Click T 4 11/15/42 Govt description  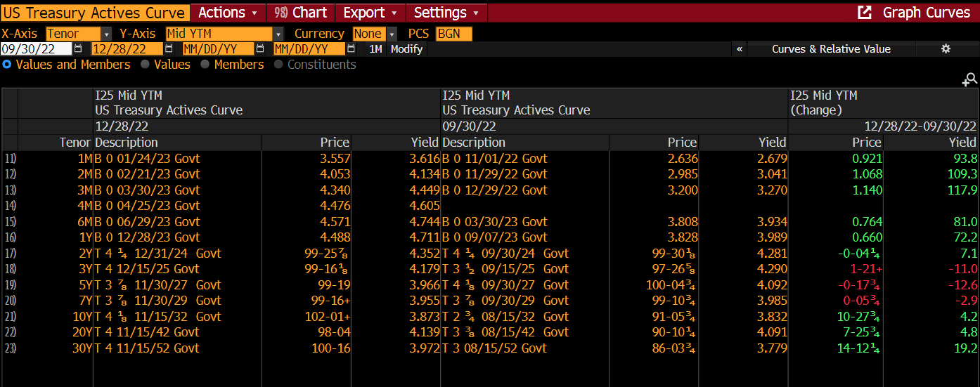pyautogui.click(x=148, y=332)
